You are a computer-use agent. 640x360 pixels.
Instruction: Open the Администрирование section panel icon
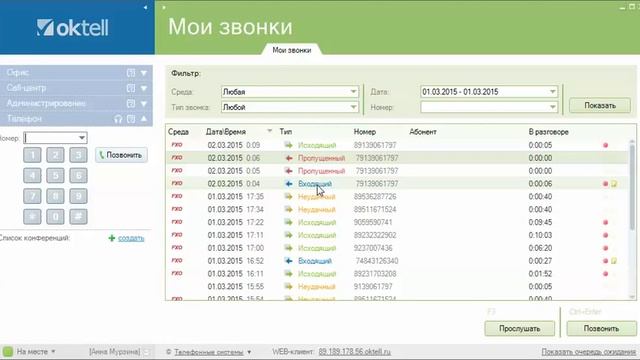(131, 104)
